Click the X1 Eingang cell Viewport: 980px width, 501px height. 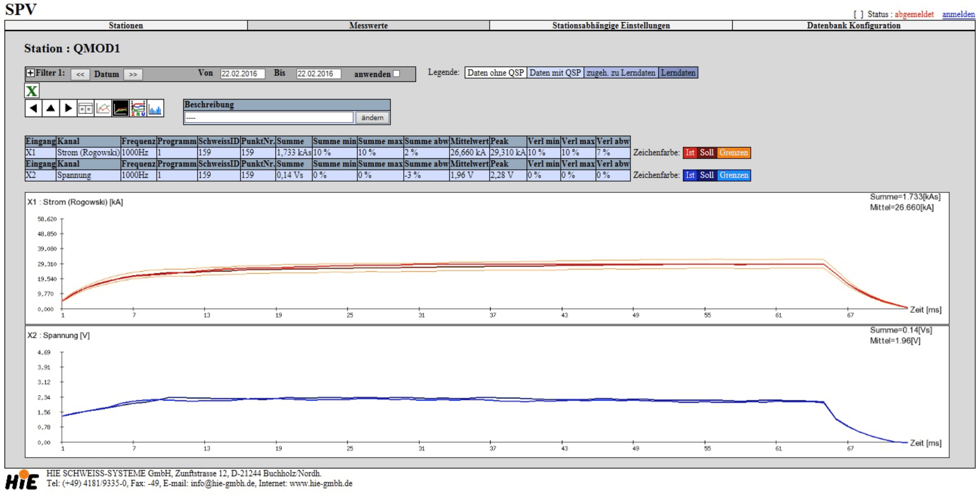pyautogui.click(x=40, y=153)
